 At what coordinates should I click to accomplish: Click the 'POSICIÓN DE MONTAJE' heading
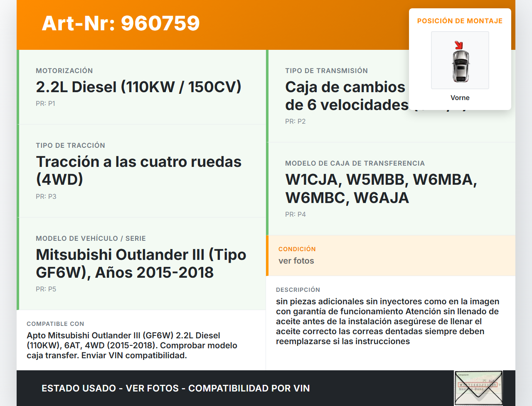pyautogui.click(x=460, y=21)
